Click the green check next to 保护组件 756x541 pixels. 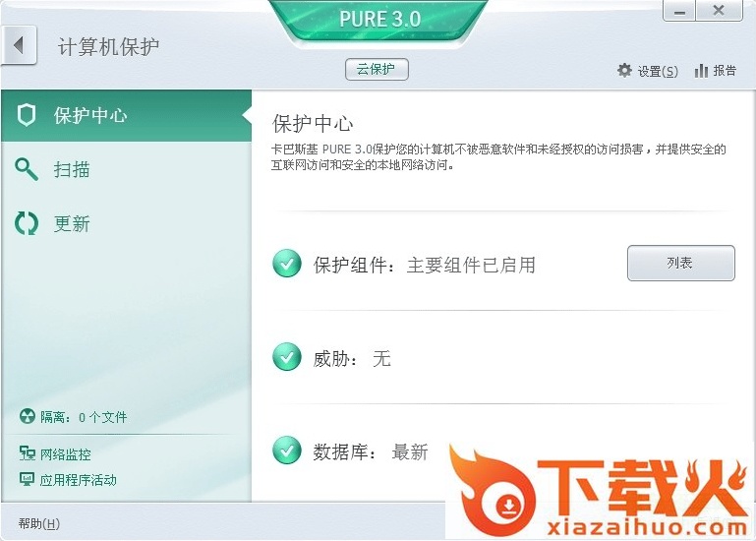coord(287,264)
